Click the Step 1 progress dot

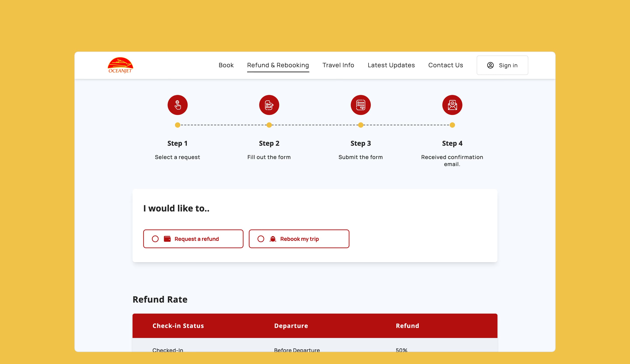tap(177, 125)
